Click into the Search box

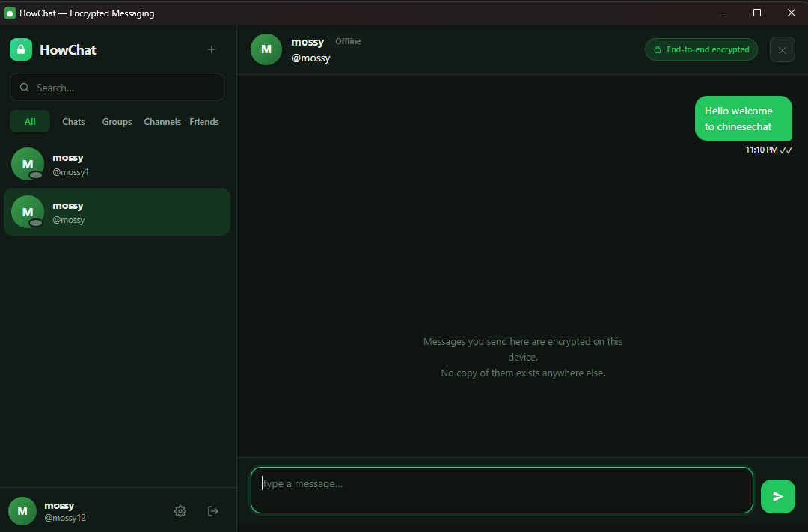(x=117, y=87)
